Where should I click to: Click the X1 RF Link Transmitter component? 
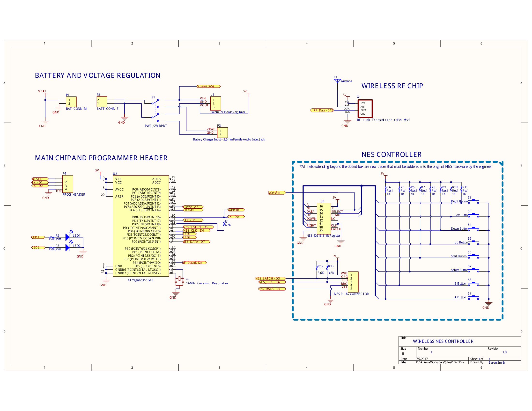pyautogui.click(x=365, y=109)
